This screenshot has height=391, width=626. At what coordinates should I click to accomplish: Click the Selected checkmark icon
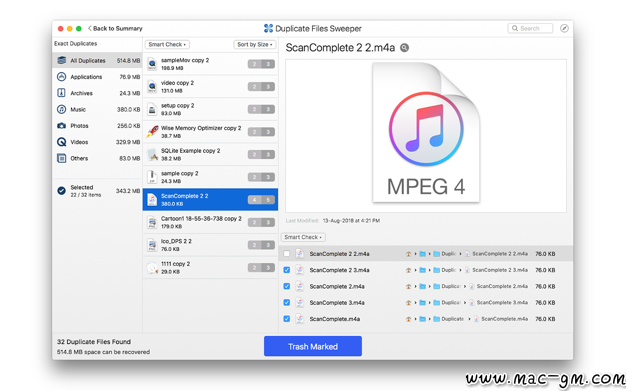(61, 191)
